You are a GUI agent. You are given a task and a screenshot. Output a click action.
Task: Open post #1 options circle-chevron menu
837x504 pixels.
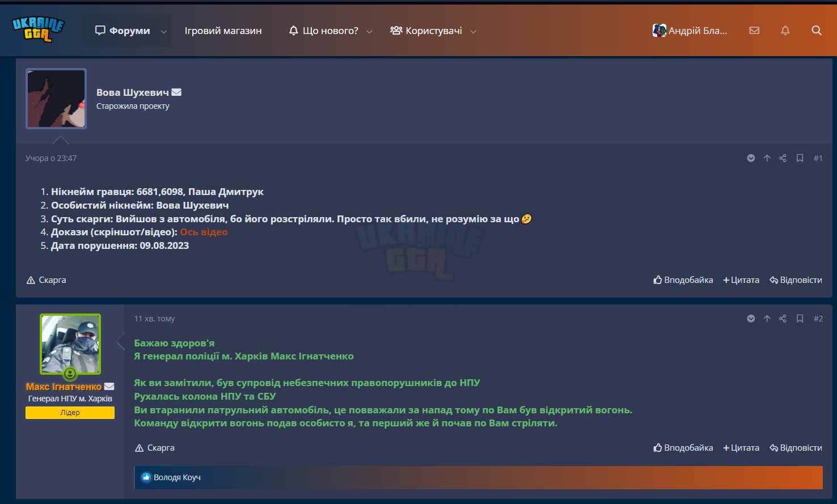click(x=751, y=158)
